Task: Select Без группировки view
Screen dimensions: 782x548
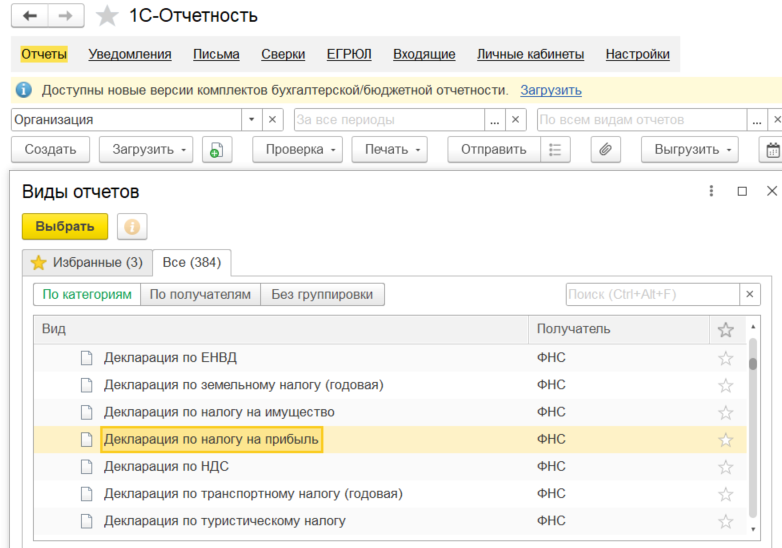Action: point(322,295)
